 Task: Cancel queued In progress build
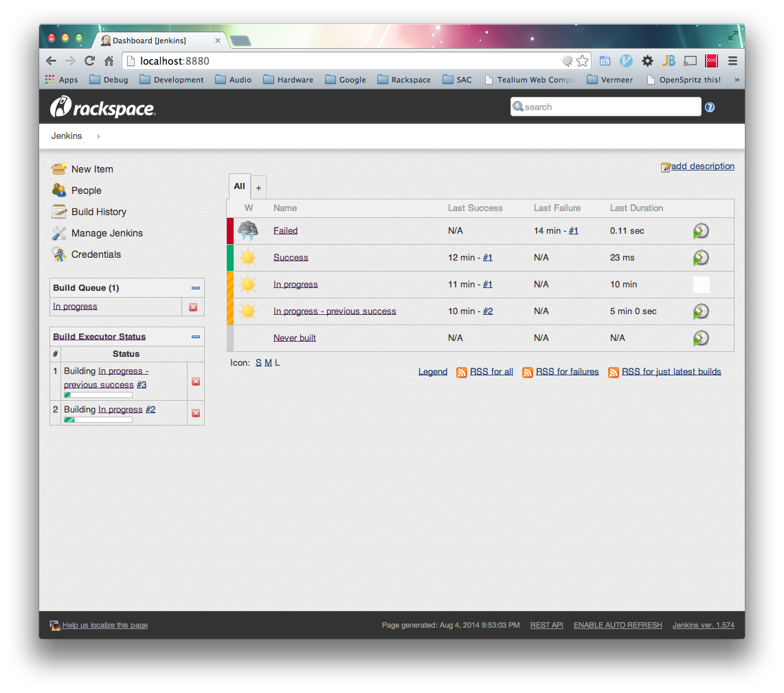193,307
